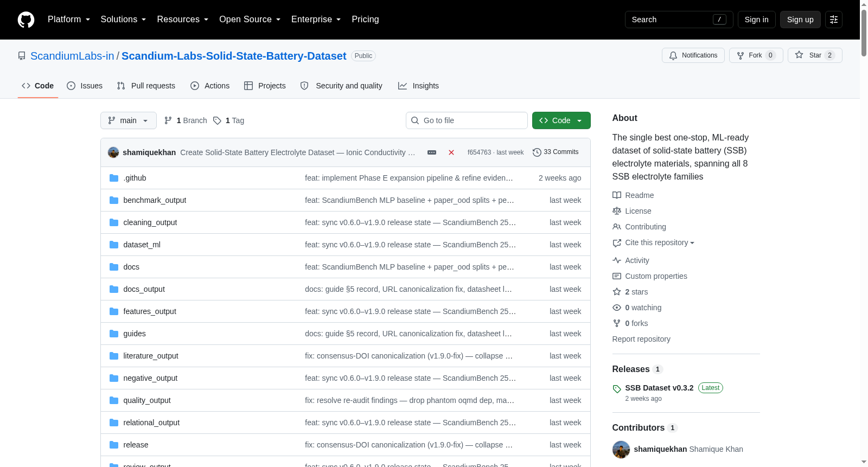Open commit f654763 hash link
The width and height of the screenshot is (868, 467).
point(479,152)
